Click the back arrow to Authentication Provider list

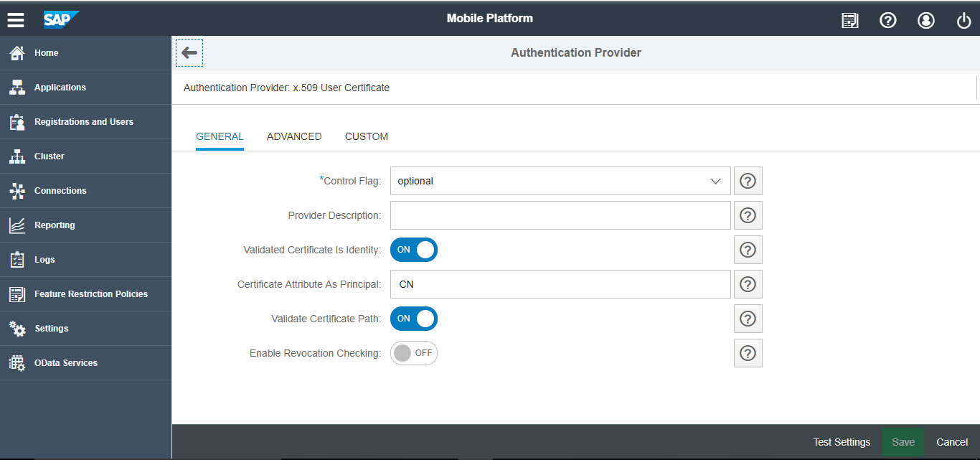tap(189, 52)
